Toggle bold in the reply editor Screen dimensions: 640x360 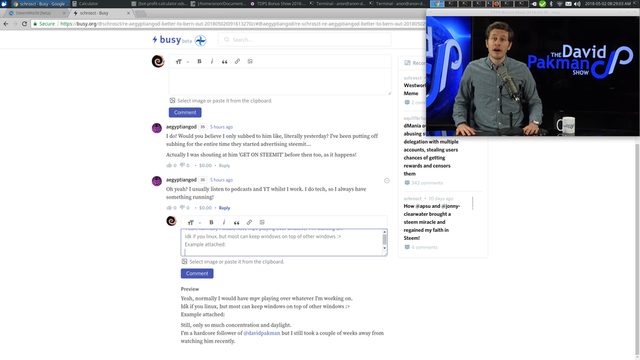pos(211,222)
